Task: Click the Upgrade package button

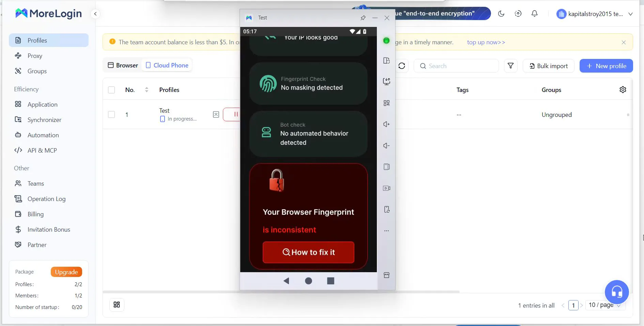Action: pyautogui.click(x=66, y=272)
